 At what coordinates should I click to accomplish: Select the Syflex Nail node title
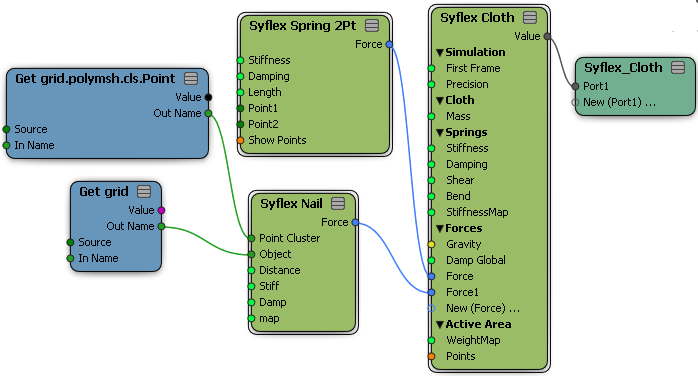click(x=291, y=204)
